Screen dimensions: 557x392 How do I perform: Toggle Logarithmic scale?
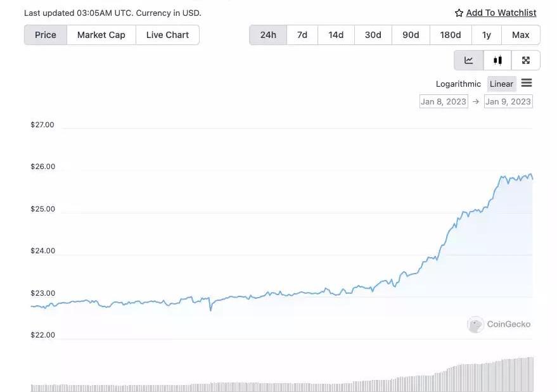click(x=458, y=84)
